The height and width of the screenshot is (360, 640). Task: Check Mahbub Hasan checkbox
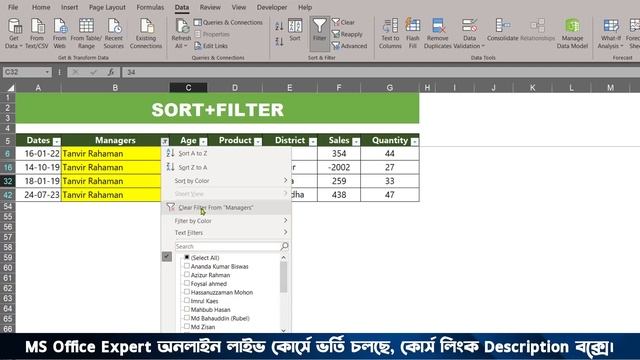click(187, 309)
